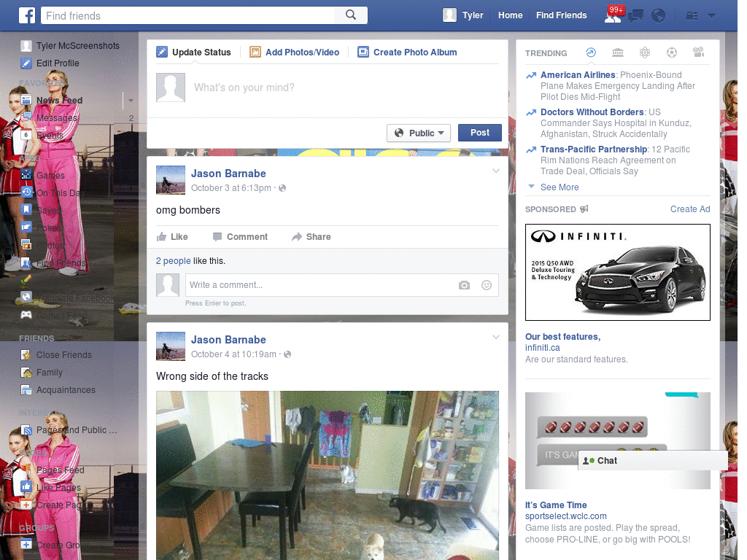Show politics trending topics icon
The image size is (747, 560).
point(618,52)
